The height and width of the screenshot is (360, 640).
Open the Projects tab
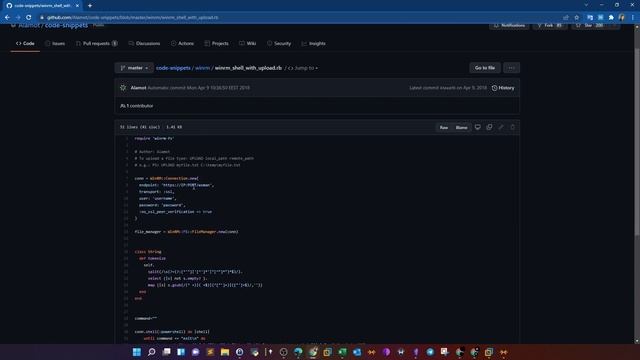coord(216,43)
